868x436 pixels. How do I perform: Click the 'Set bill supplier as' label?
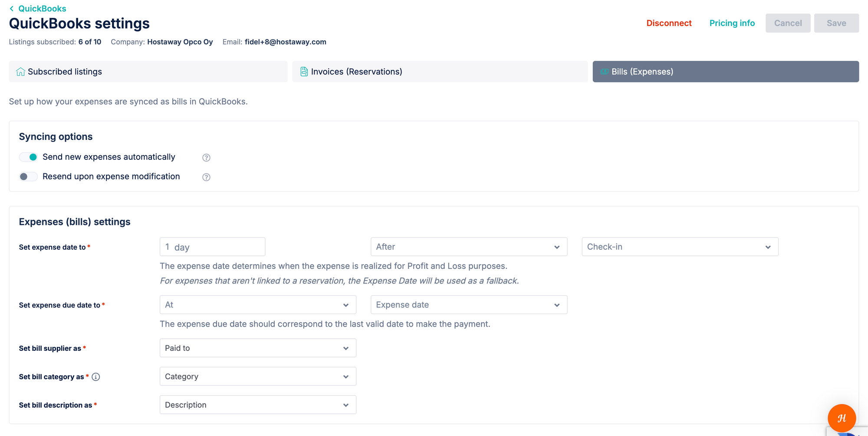[50, 348]
